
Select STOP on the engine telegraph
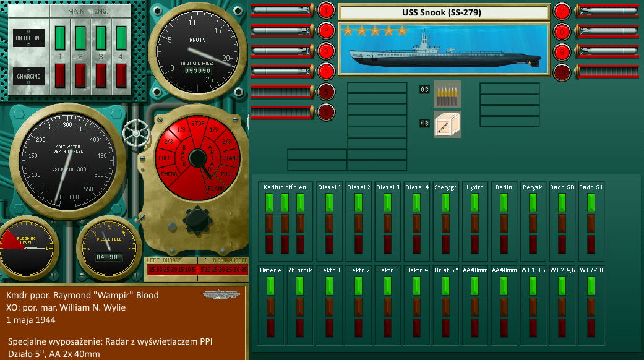pos(198,124)
